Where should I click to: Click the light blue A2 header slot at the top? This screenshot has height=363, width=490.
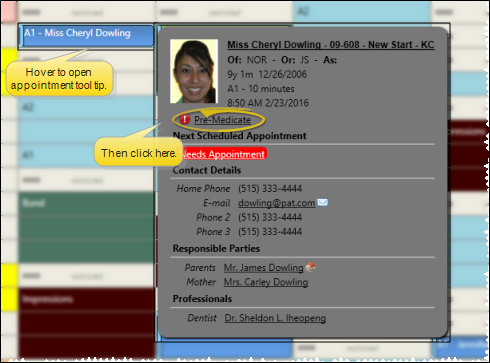click(362, 12)
